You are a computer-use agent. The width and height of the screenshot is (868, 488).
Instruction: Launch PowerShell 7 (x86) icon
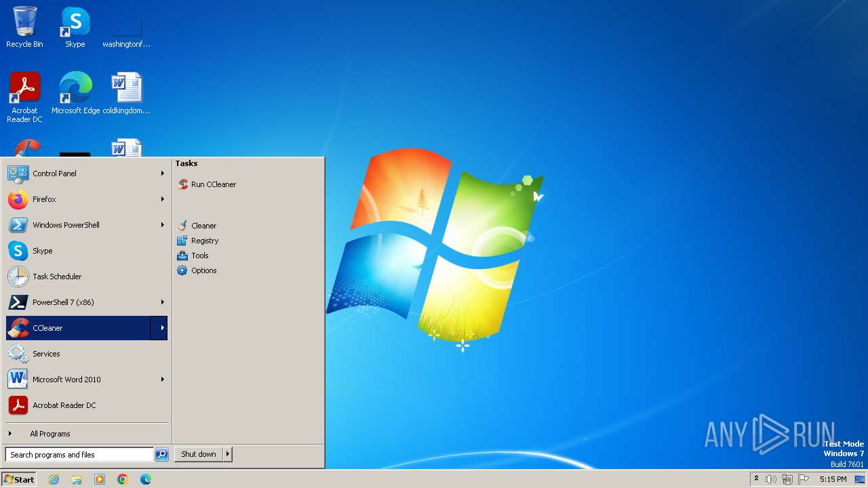tap(18, 302)
